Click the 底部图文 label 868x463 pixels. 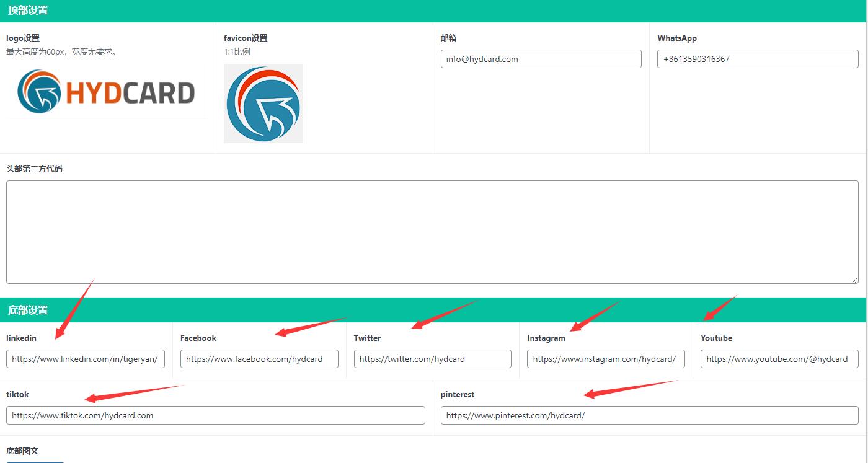22,451
